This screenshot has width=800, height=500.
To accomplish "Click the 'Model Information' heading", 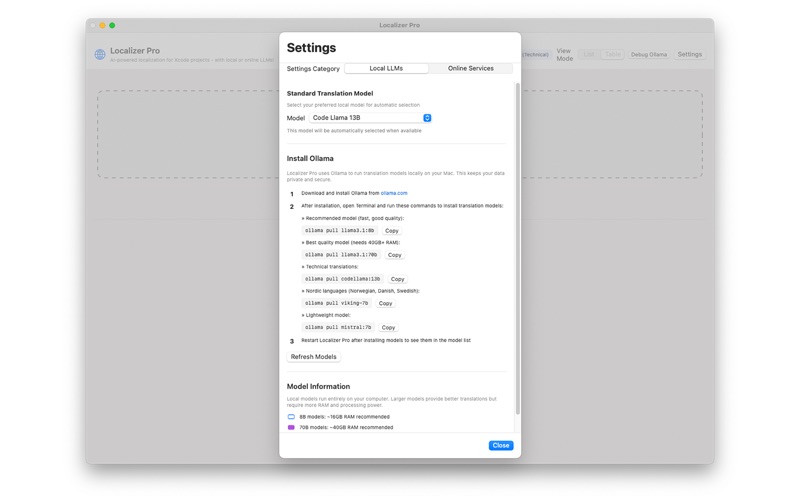I will 318,387.
